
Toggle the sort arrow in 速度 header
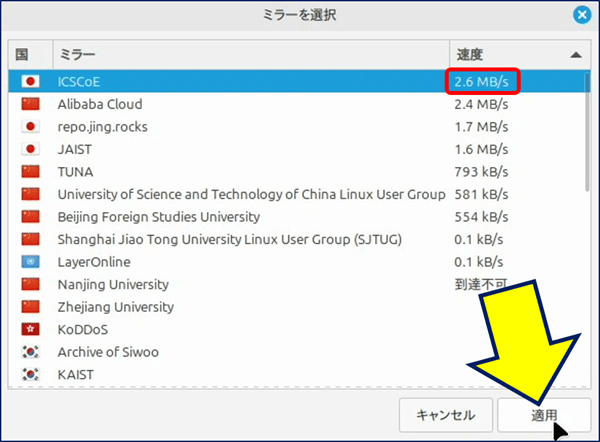(x=576, y=55)
